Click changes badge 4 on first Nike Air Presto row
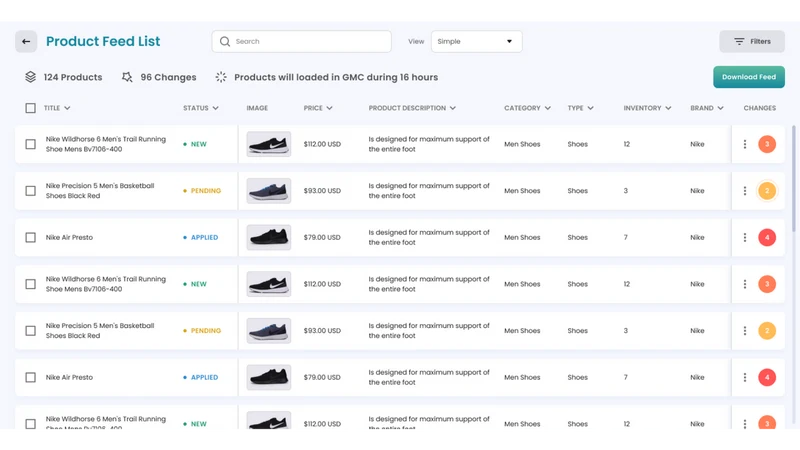Viewport: 800px width, 450px height. point(767,237)
